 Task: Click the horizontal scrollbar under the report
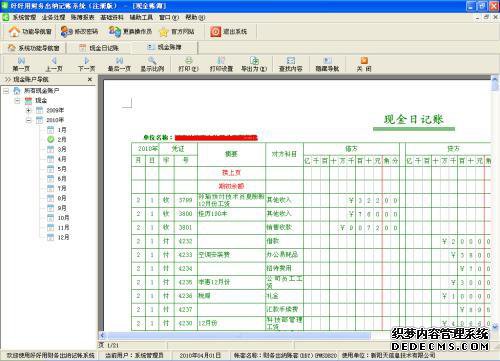[297, 335]
